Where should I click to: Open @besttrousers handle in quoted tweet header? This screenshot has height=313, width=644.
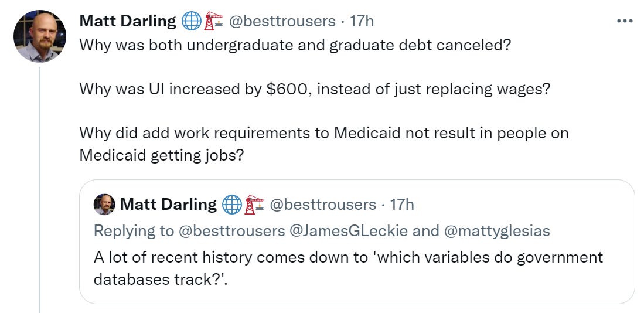pos(322,205)
